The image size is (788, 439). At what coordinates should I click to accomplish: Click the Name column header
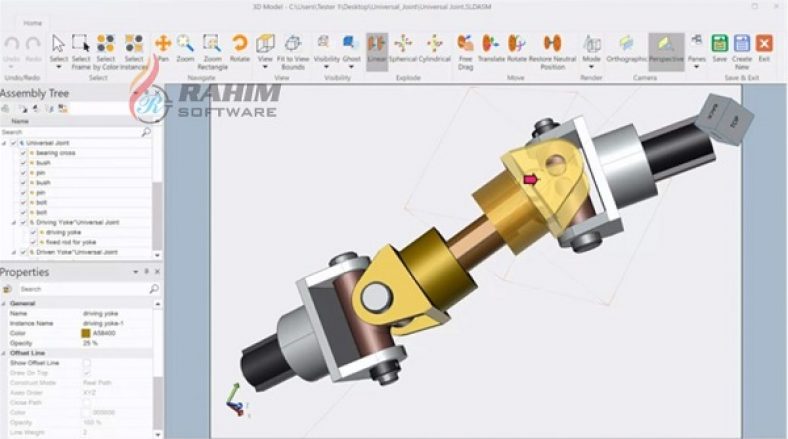[20, 122]
